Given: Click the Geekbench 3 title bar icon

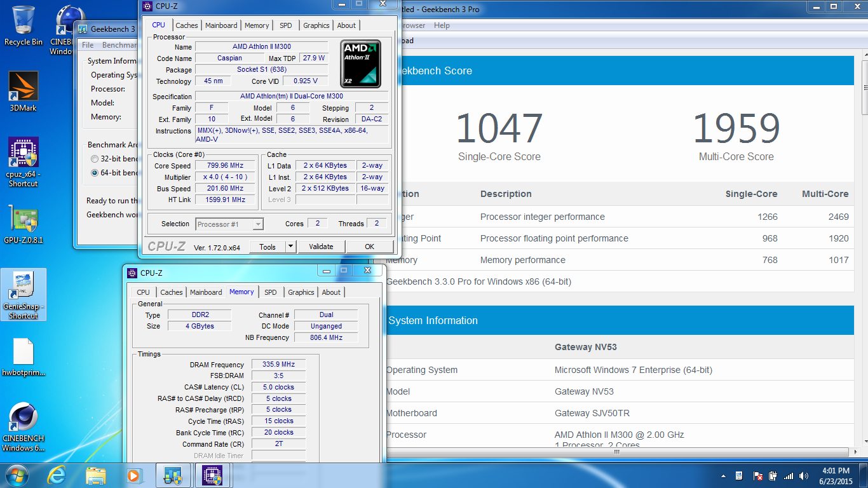Looking at the screenshot, I should click(x=83, y=29).
